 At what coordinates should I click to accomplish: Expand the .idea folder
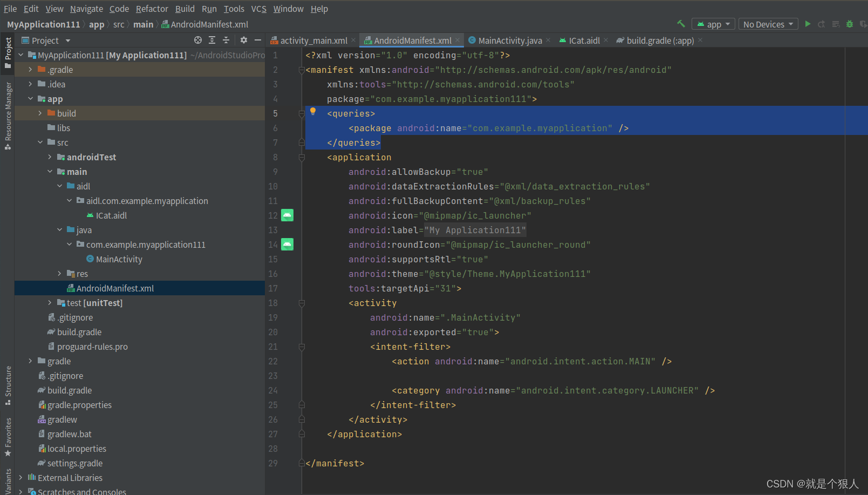point(30,84)
